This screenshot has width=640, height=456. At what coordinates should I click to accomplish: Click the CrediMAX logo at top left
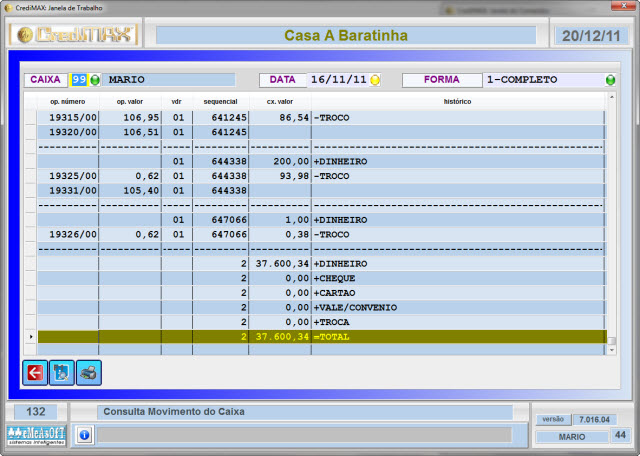tap(72, 35)
